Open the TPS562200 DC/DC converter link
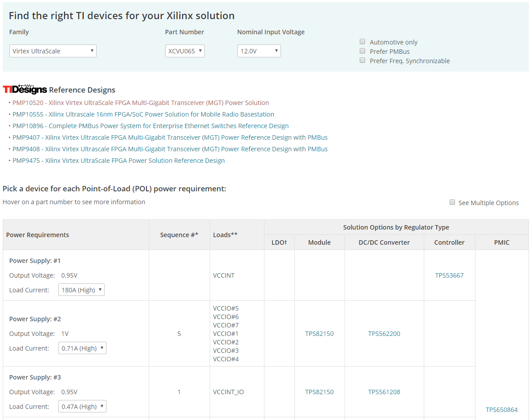The width and height of the screenshot is (532, 420). coord(384,334)
